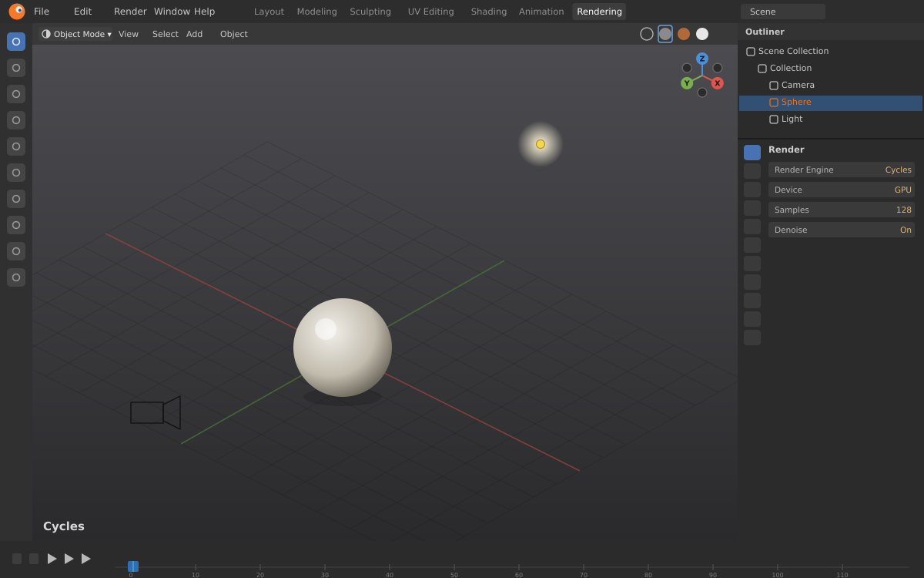The height and width of the screenshot is (578, 924).
Task: Switch viewport to wireframe shading
Action: point(647,34)
